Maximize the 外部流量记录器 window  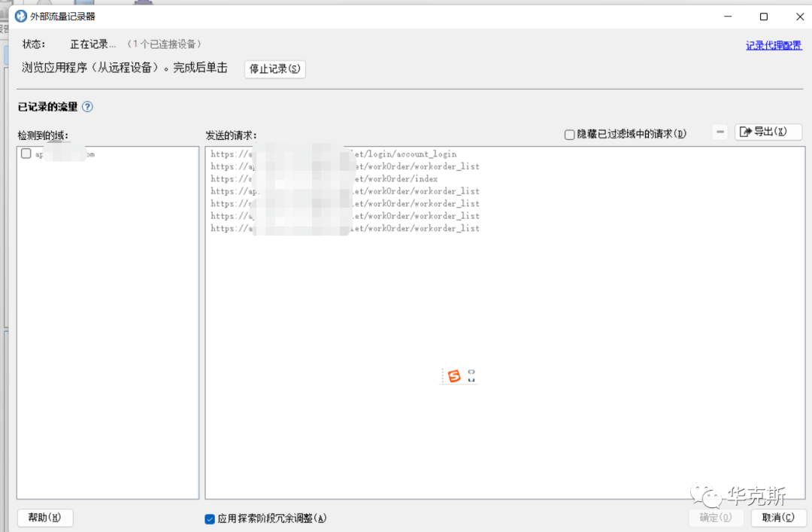point(764,17)
